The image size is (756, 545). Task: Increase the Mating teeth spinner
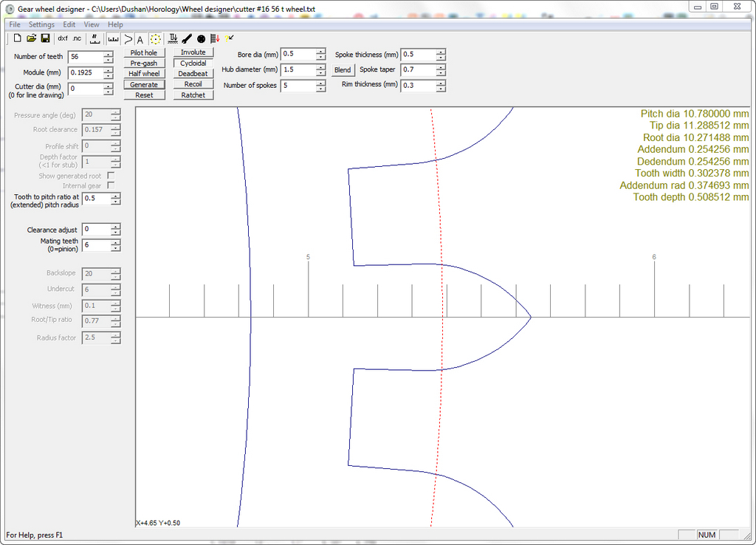[x=115, y=241]
